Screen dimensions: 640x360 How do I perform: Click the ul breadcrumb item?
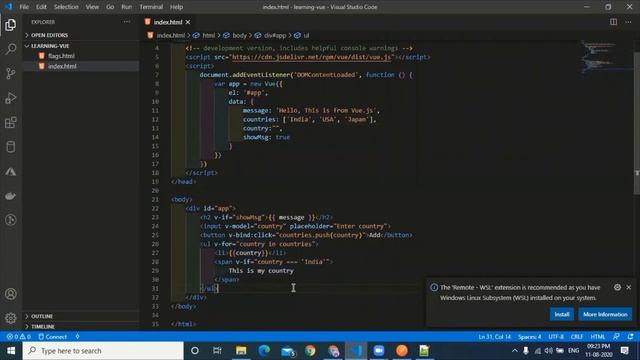point(306,36)
